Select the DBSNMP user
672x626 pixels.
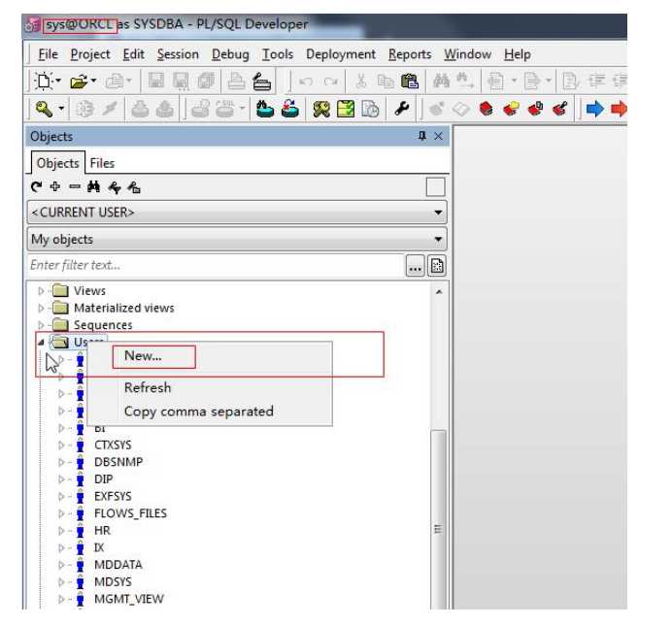click(x=118, y=462)
